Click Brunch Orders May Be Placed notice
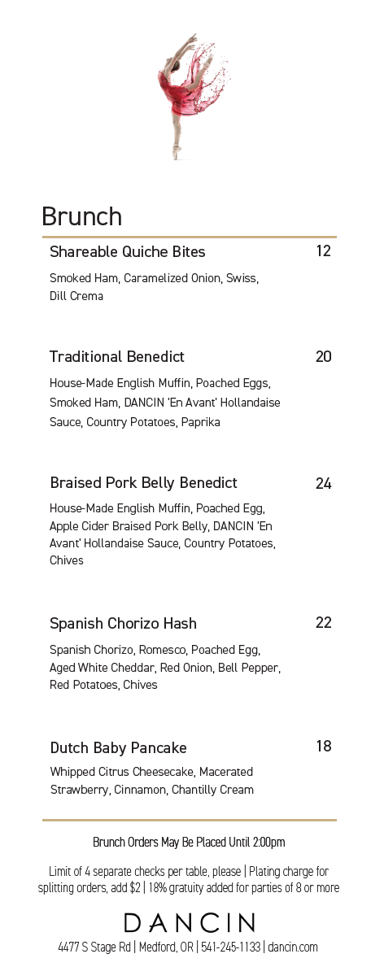The image size is (371, 980). [x=189, y=843]
